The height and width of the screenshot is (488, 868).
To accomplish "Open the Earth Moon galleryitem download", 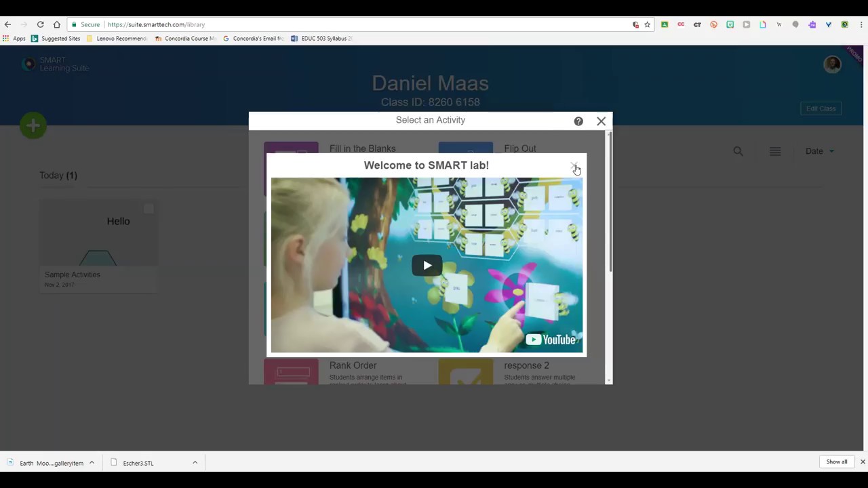I will 45,463.
